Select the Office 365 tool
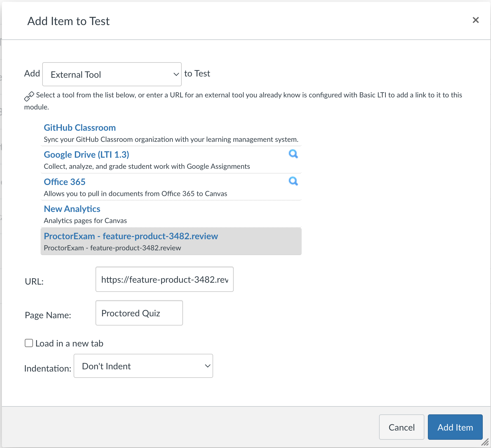The image size is (491, 448). (x=65, y=182)
